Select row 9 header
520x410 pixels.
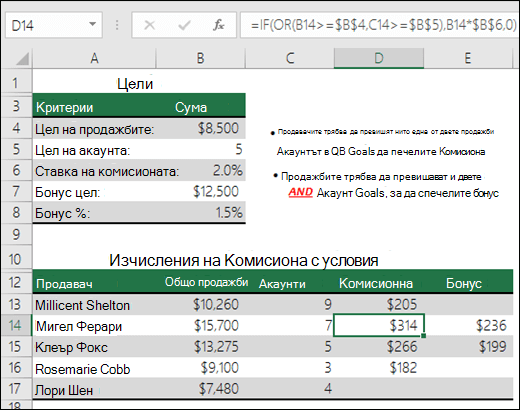[x=16, y=235]
